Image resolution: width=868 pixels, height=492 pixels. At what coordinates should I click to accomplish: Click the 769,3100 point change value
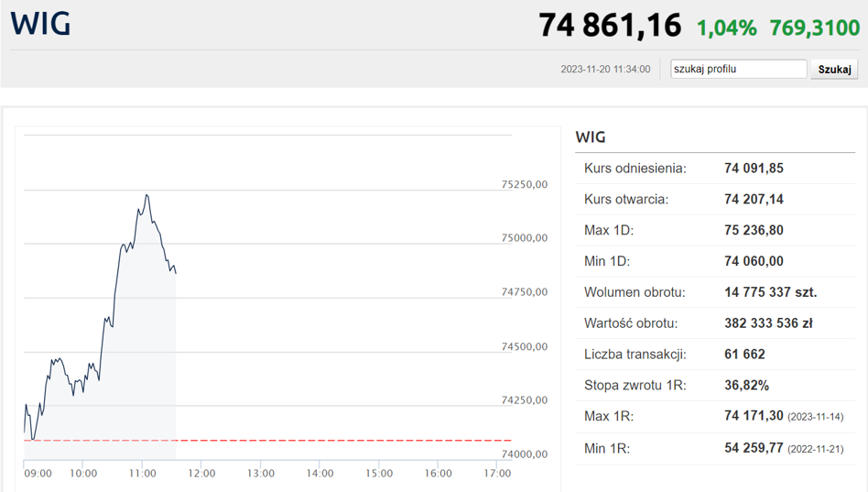[x=815, y=27]
